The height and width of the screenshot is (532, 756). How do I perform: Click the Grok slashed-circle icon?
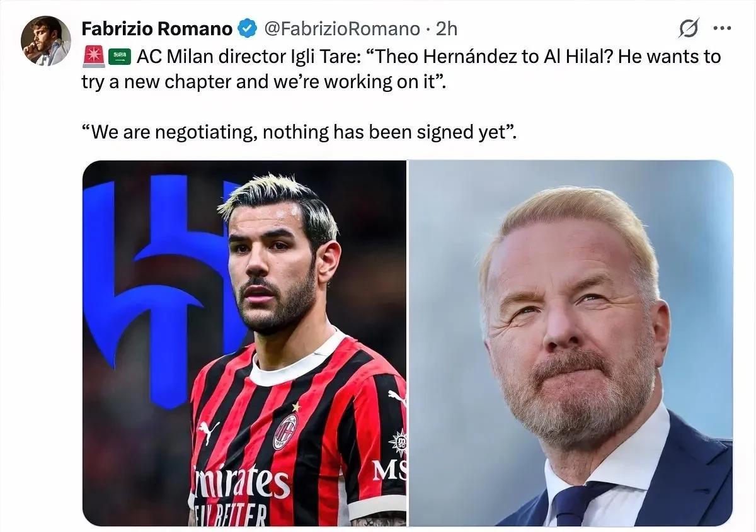(687, 29)
